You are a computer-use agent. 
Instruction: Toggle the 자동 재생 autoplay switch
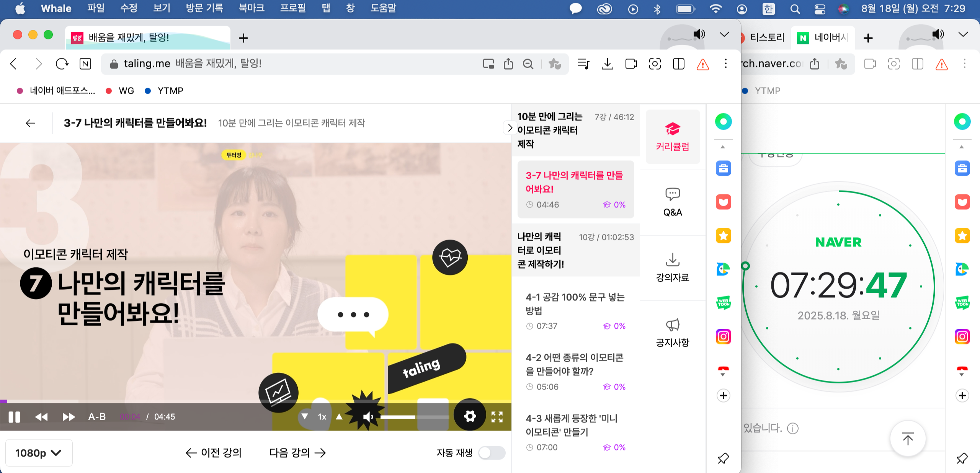click(x=492, y=453)
